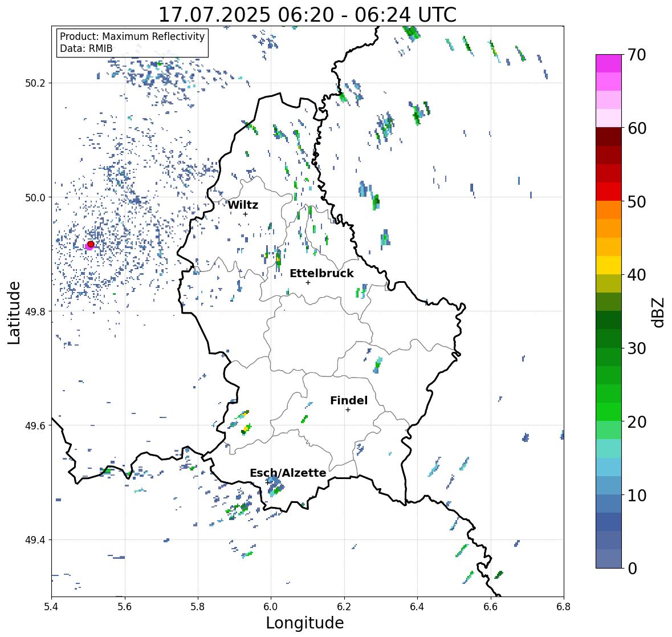
Task: Click longitude tick label 5.4
Action: 51,607
